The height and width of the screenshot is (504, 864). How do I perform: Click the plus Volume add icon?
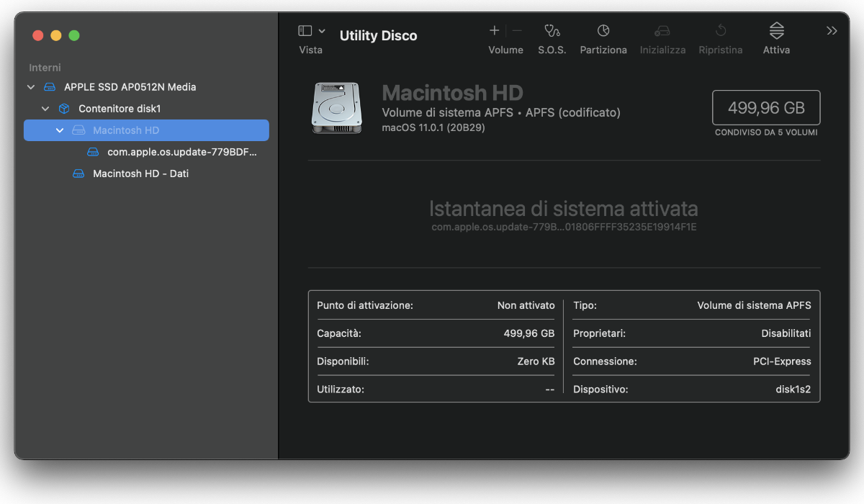coord(495,30)
